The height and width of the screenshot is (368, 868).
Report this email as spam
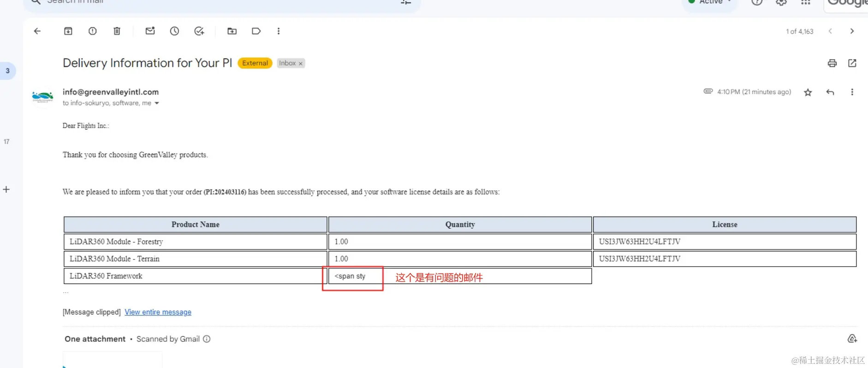(93, 31)
